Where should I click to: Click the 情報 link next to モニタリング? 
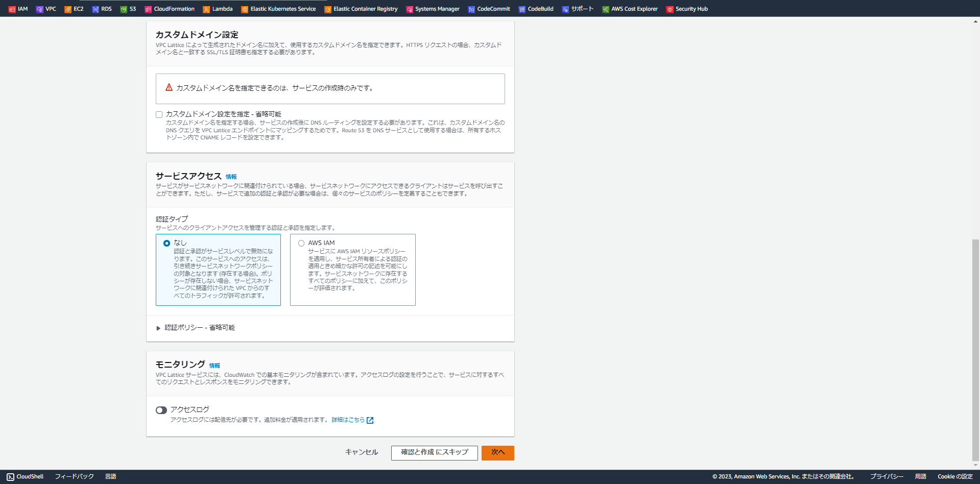[x=214, y=366]
